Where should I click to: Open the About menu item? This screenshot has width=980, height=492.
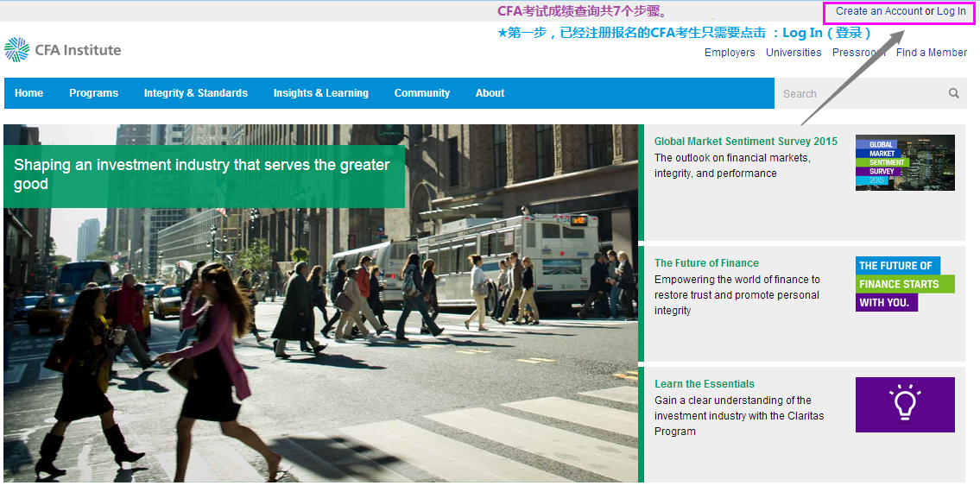click(x=490, y=93)
